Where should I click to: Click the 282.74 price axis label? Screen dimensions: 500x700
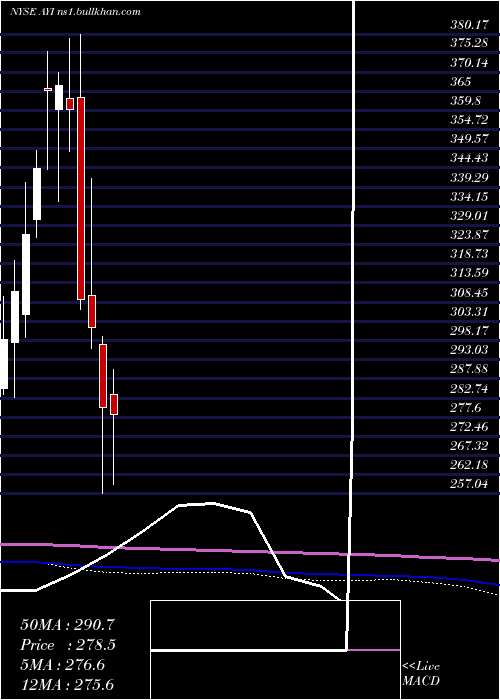(469, 387)
